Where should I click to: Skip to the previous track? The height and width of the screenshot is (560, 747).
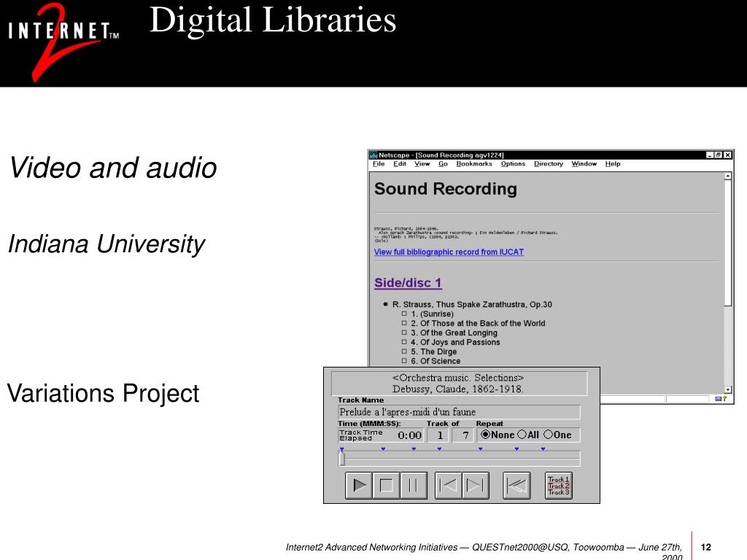448,485
